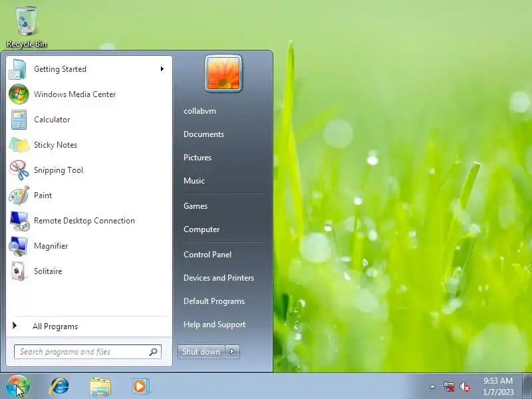Click the Remote Desktop Connection icon
This screenshot has width=532, height=399.
click(x=19, y=221)
